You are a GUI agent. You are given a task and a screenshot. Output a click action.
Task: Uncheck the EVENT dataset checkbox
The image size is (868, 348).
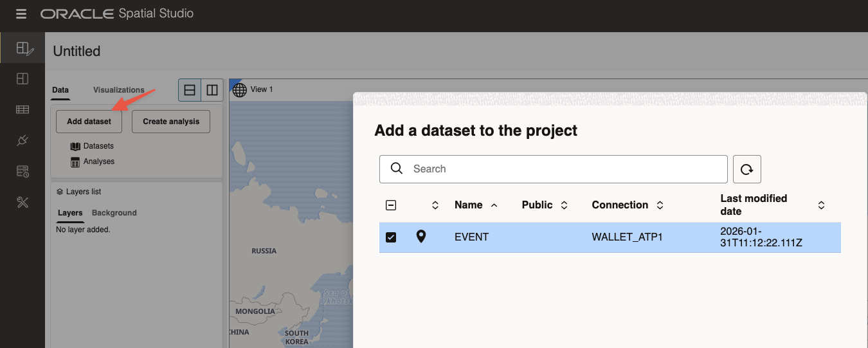tap(391, 237)
